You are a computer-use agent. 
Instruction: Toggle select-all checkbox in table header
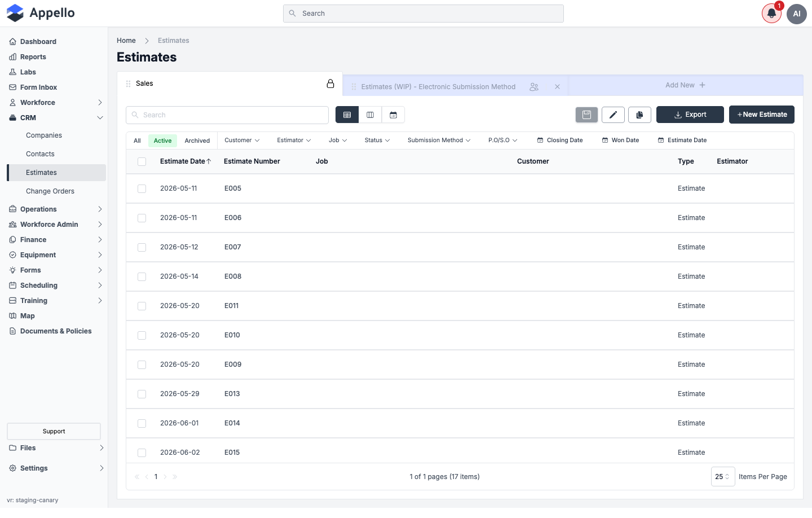[142, 162]
